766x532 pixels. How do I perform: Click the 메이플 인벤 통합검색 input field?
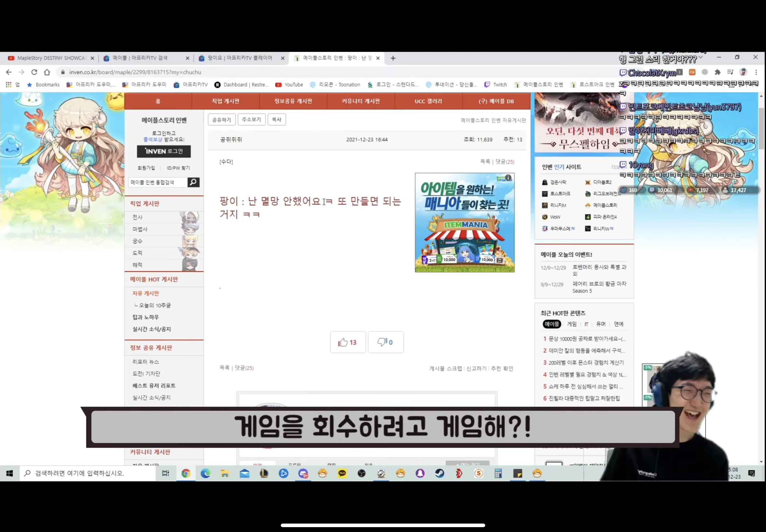point(158,182)
